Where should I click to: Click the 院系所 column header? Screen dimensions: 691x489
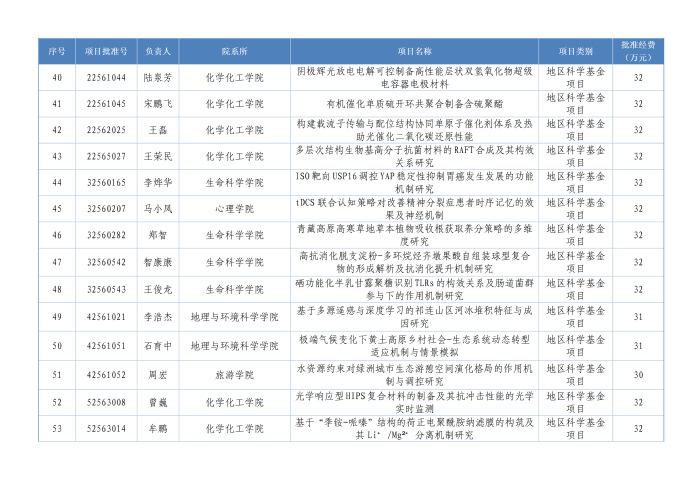(x=234, y=51)
